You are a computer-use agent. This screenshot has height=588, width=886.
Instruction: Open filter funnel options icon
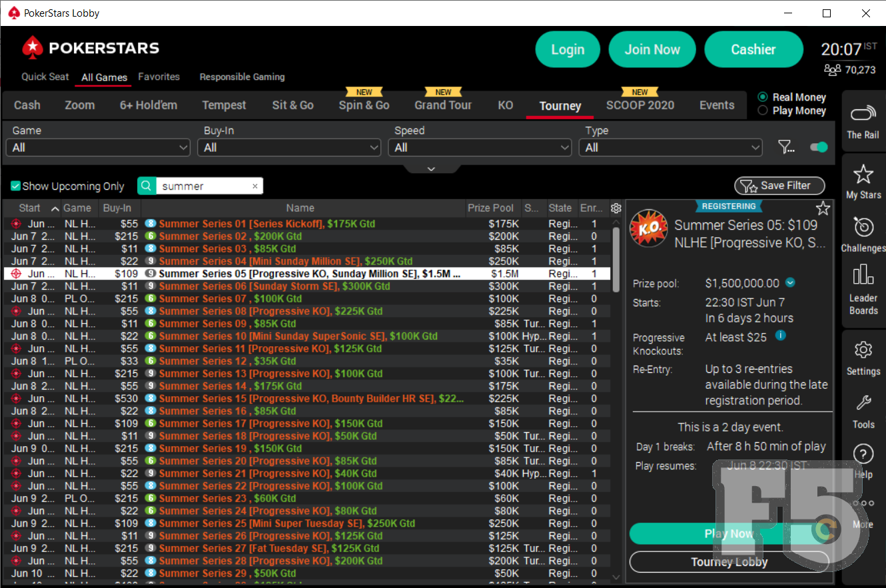[x=786, y=147]
